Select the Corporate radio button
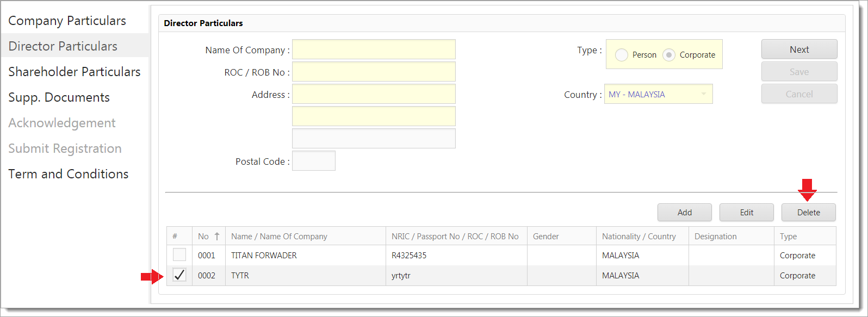The image size is (868, 317). pyautogui.click(x=669, y=55)
